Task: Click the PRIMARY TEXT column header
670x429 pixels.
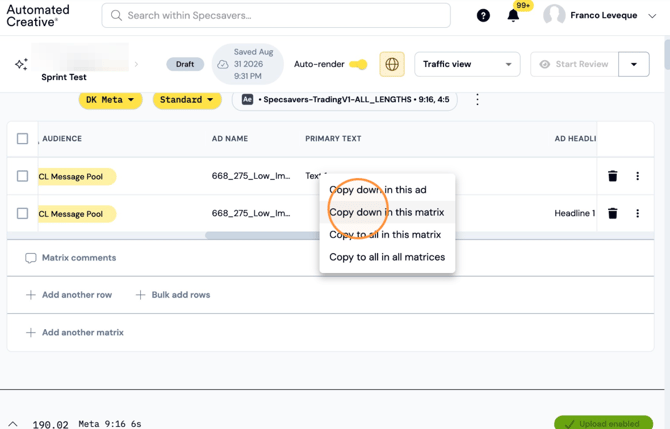Action: (333, 138)
